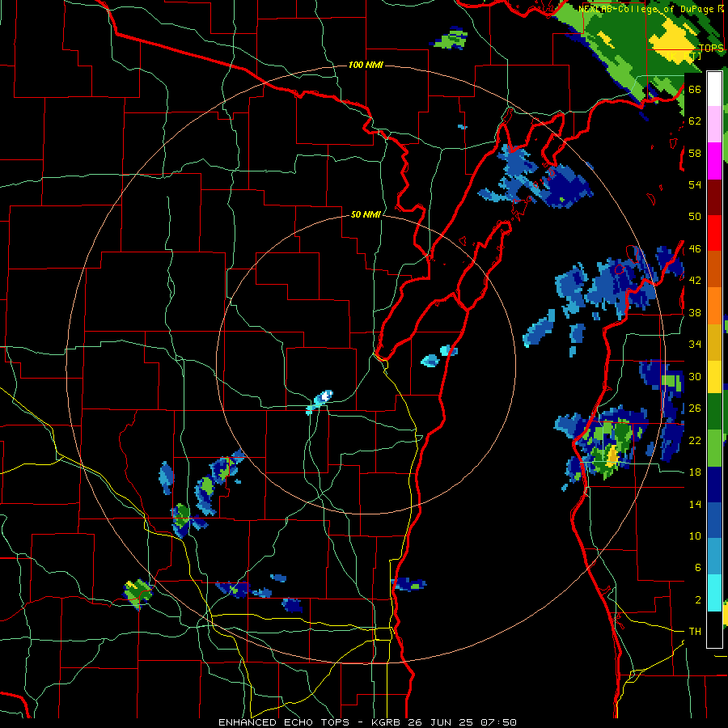Pick the dark green swatch in the legend

click(x=714, y=411)
